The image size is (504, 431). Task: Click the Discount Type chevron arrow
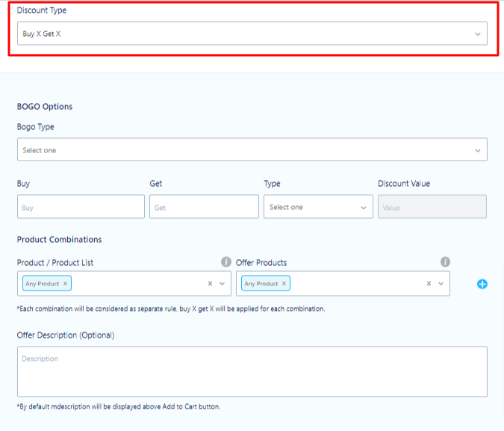tap(478, 34)
